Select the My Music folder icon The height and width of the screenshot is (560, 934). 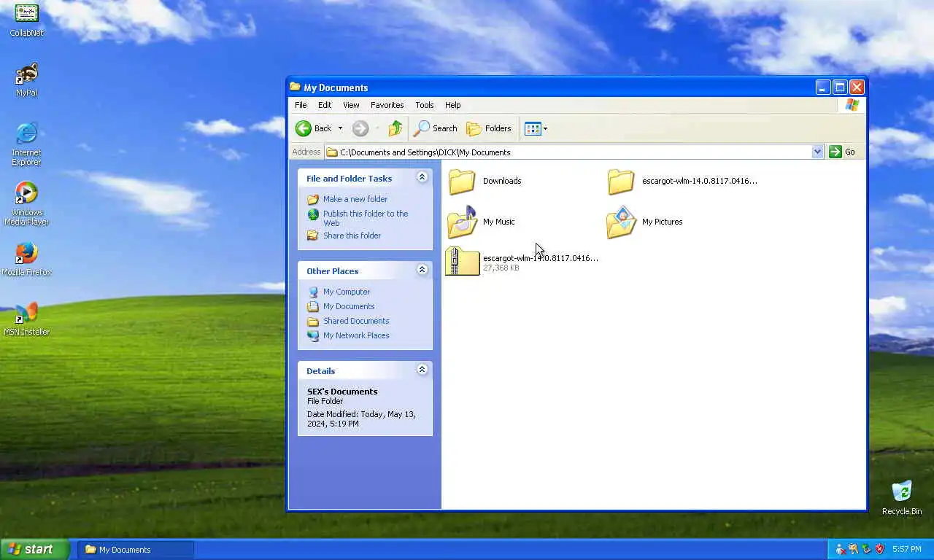(462, 222)
